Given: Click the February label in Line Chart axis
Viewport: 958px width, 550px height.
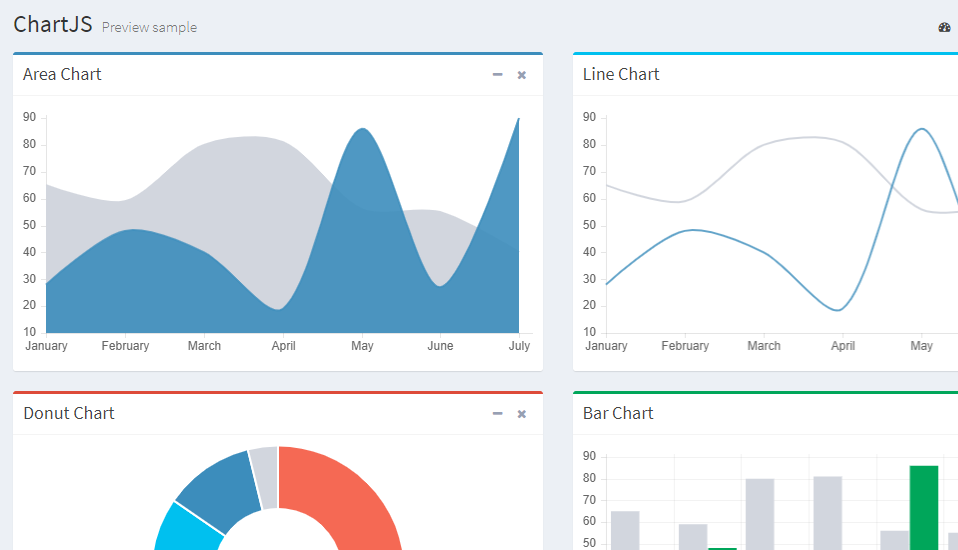Looking at the screenshot, I should 685,346.
